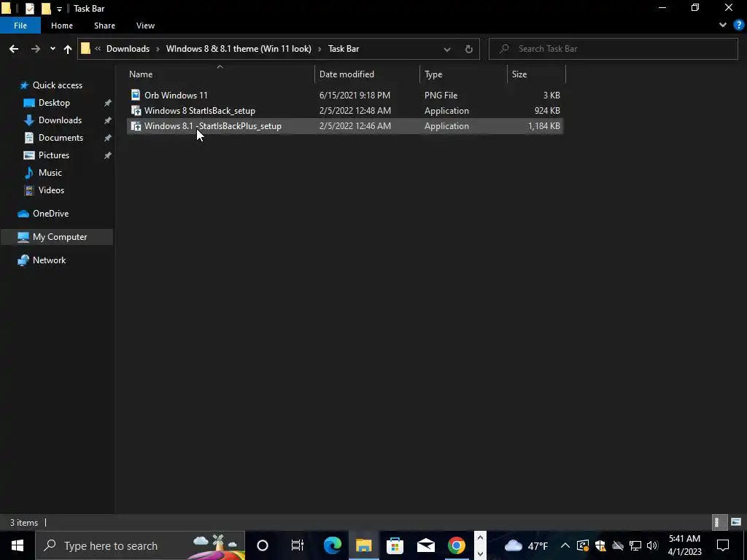Click Windows 8 StartIsBack_setup application icon

click(136, 111)
